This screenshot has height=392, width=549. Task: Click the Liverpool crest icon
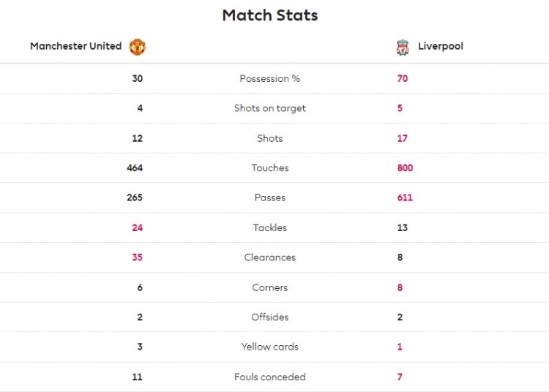click(x=403, y=48)
